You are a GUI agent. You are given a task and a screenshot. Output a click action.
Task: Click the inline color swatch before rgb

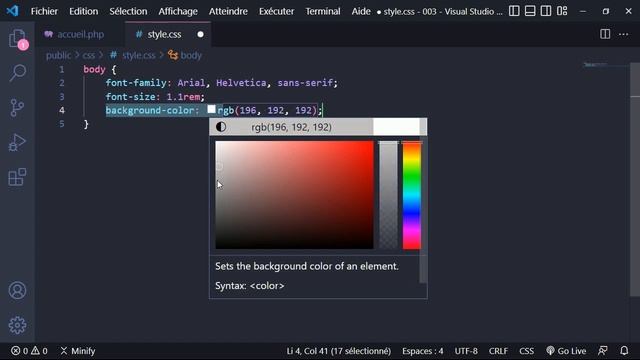(x=211, y=109)
